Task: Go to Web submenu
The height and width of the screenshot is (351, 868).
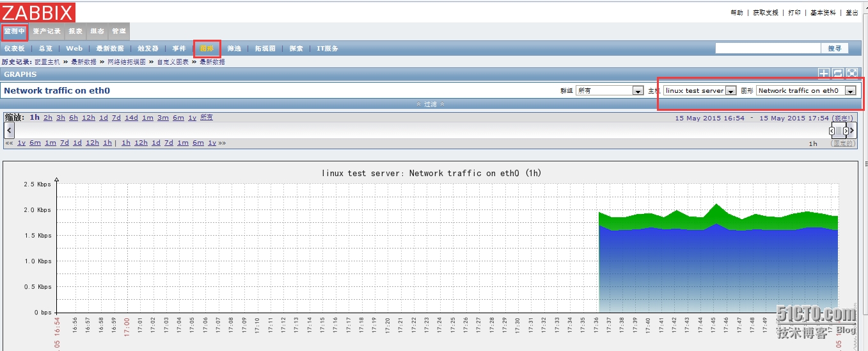Action: click(x=74, y=48)
